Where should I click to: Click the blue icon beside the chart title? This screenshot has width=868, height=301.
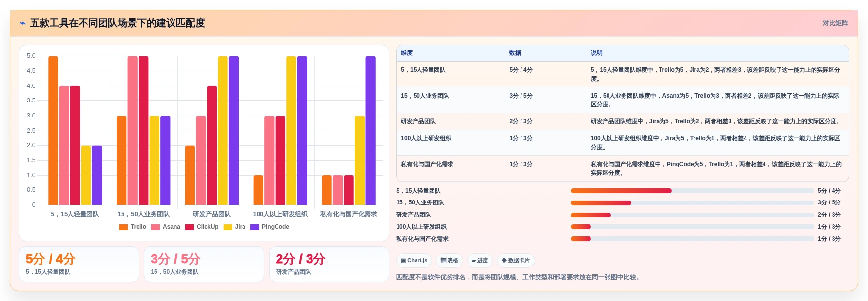pos(23,23)
